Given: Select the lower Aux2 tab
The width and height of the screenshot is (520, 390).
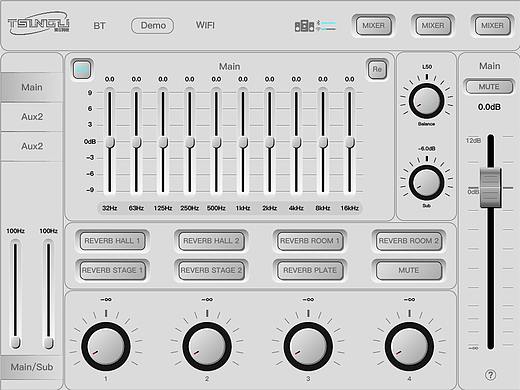Looking at the screenshot, I should click(x=32, y=146).
